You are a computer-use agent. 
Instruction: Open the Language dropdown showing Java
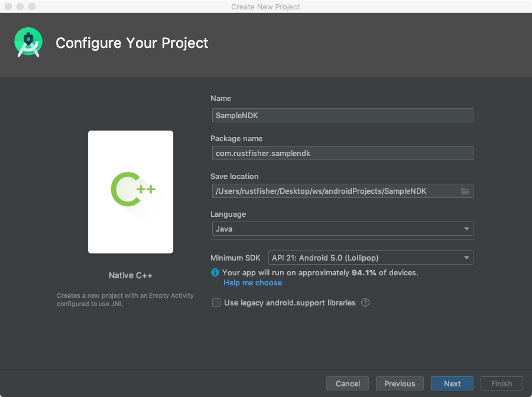pos(342,229)
